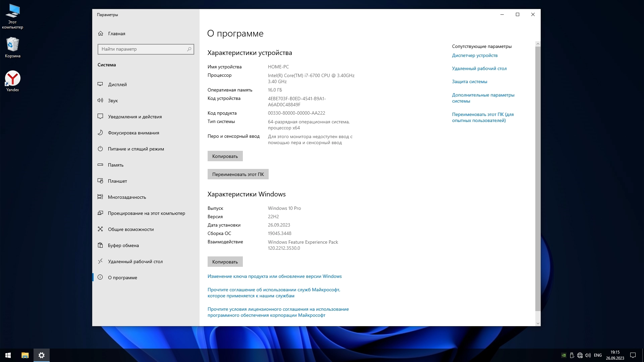Click scrollbar down arrow in About (О программе) page

[538, 323]
